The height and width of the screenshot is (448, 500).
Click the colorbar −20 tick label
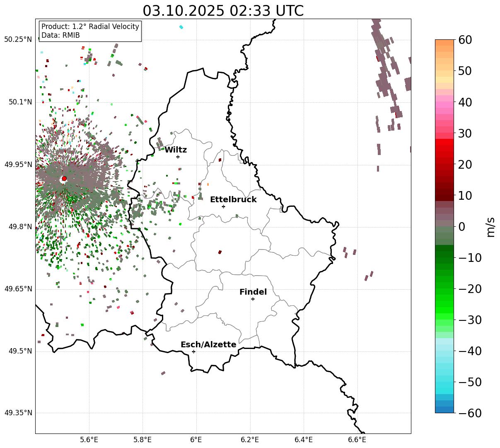470,288
